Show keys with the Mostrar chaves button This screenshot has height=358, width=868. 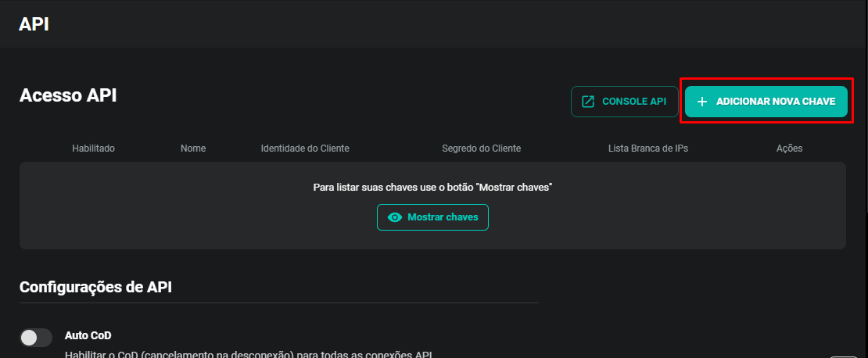pos(432,217)
